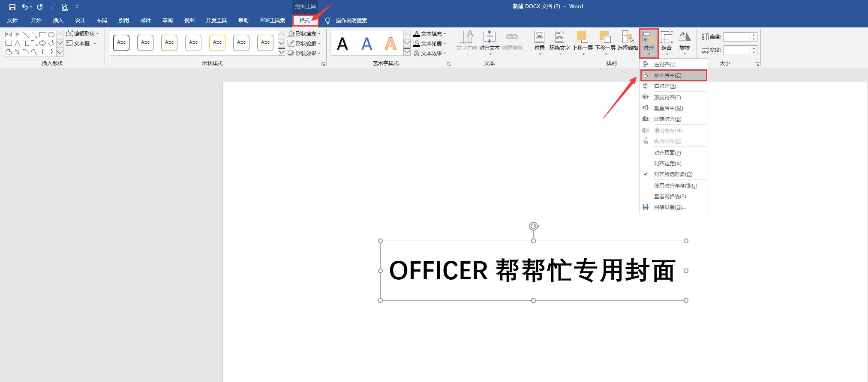The image size is (868, 382).
Task: Open print preview from the quick access toolbar
Action: click(65, 7)
